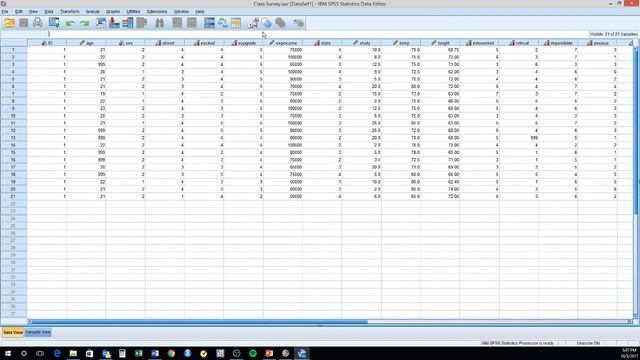Open the Variables info icon
The width and height of the screenshot is (640, 360).
(x=128, y=23)
